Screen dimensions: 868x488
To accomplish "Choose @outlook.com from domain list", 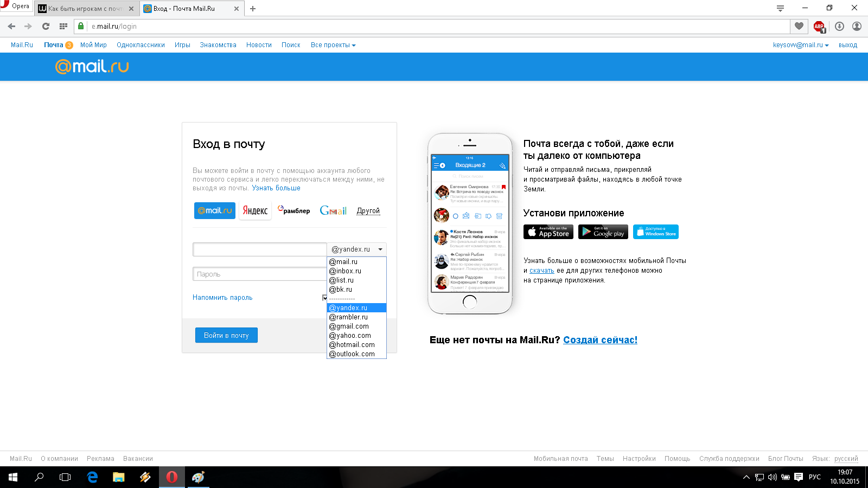I will [357, 354].
